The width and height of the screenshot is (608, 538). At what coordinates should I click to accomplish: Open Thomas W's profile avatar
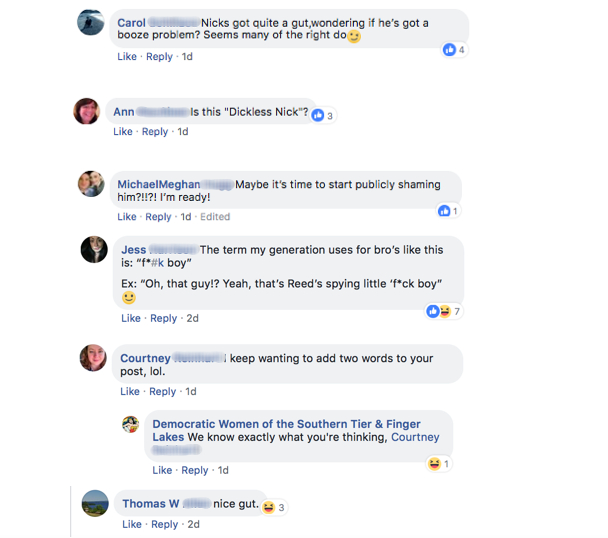95,503
